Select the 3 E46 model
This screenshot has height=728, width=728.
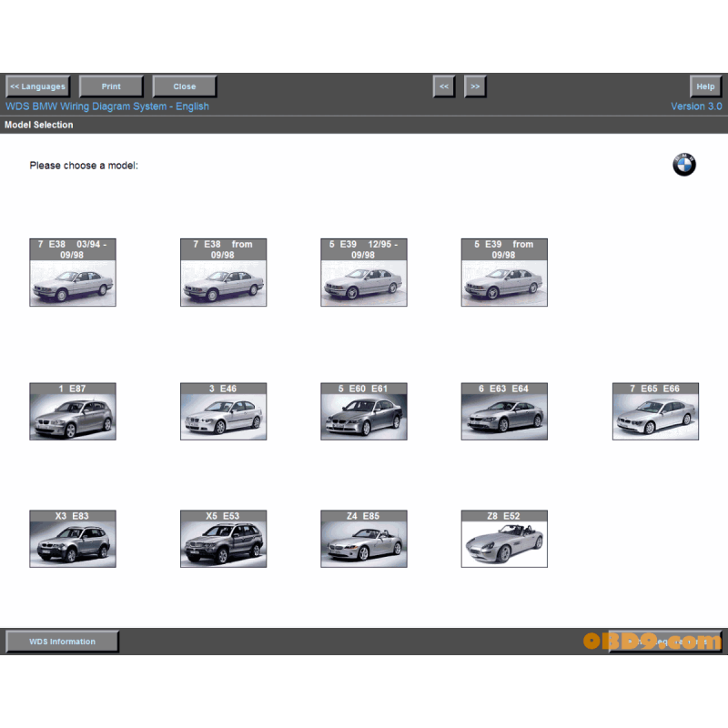[x=223, y=411]
